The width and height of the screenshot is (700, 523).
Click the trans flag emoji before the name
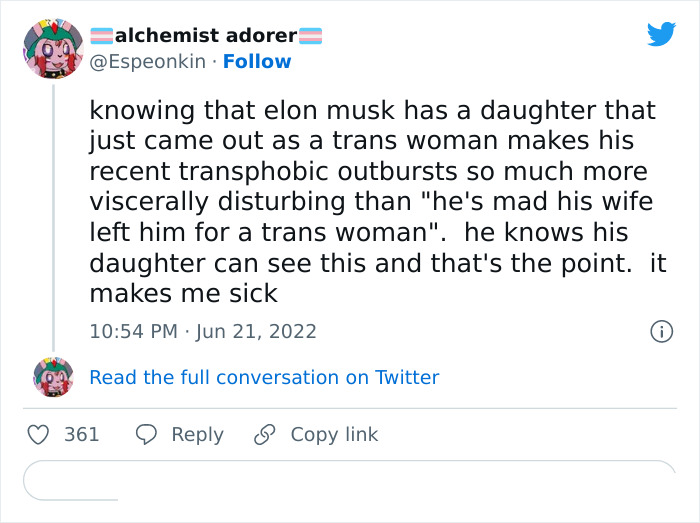pos(101,36)
